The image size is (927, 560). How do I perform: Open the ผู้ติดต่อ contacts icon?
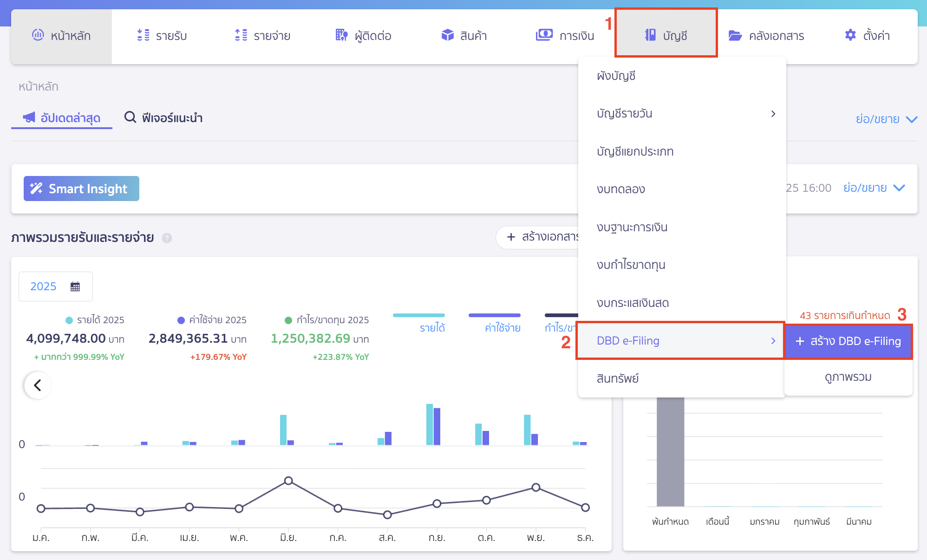pos(341,35)
